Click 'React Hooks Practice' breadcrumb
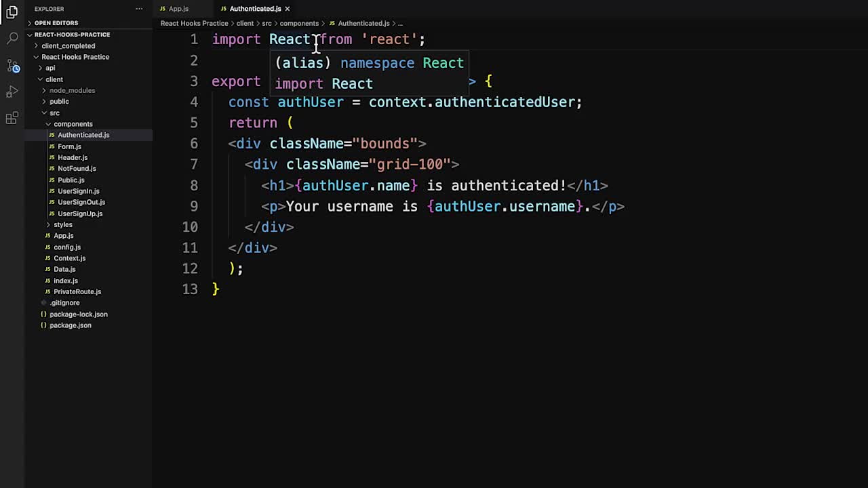 click(x=194, y=23)
